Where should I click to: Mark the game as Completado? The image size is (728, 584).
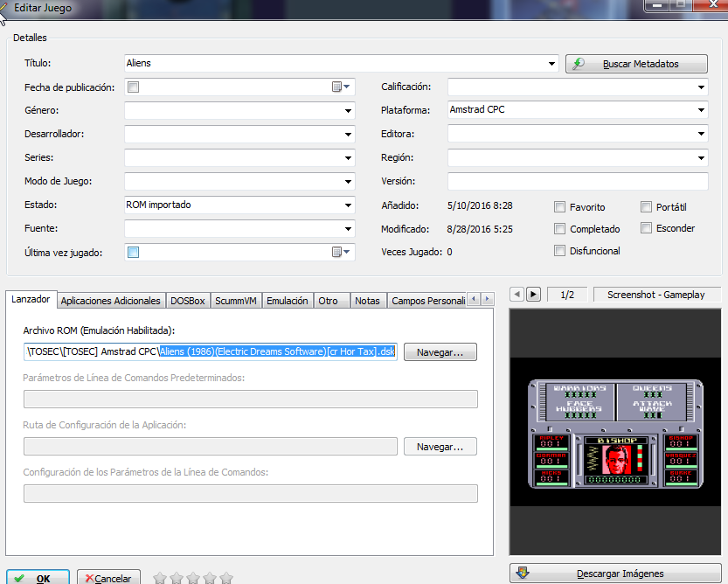(x=560, y=229)
